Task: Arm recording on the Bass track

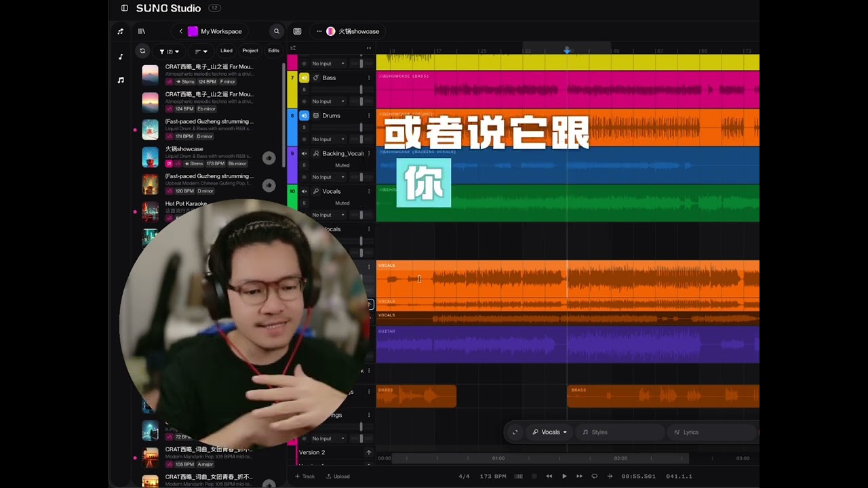Action: [x=304, y=102]
